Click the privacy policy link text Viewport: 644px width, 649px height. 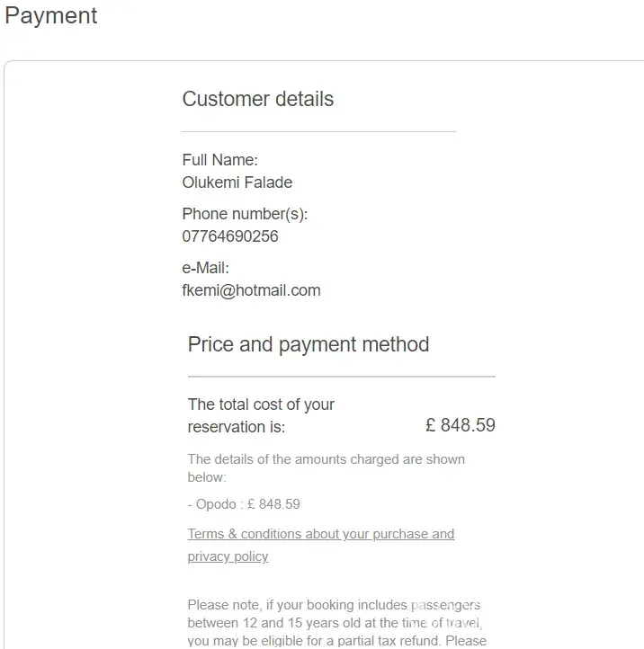(228, 556)
